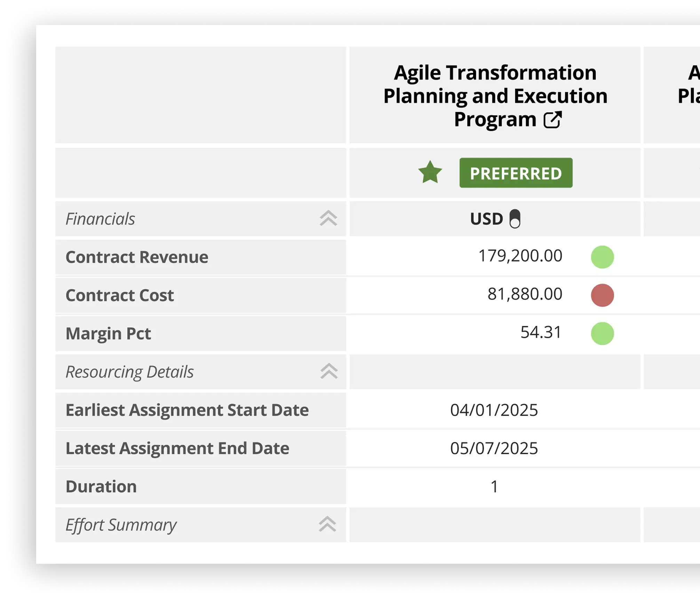Select the Contract Revenue row label

pos(137,258)
